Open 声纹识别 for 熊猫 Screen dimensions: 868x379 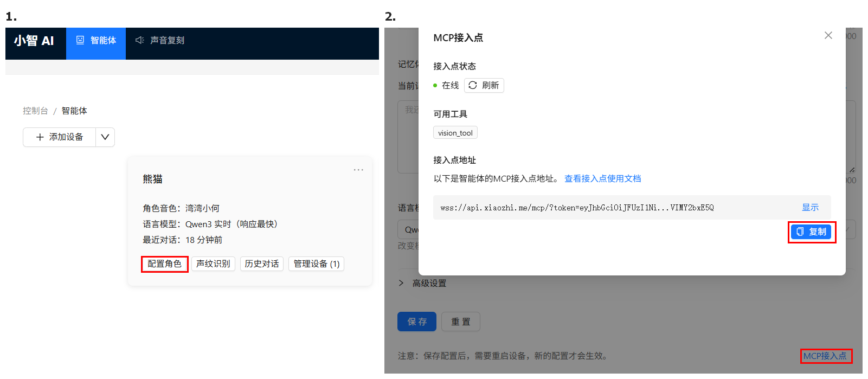click(x=213, y=264)
